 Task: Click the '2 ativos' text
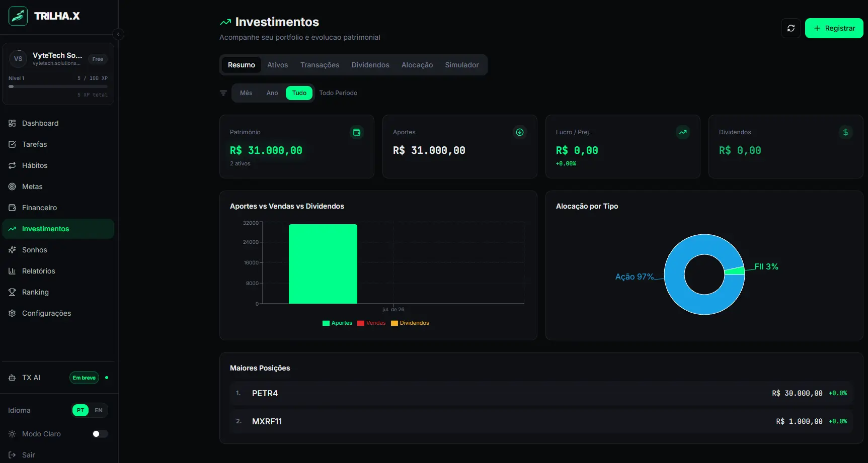240,163
